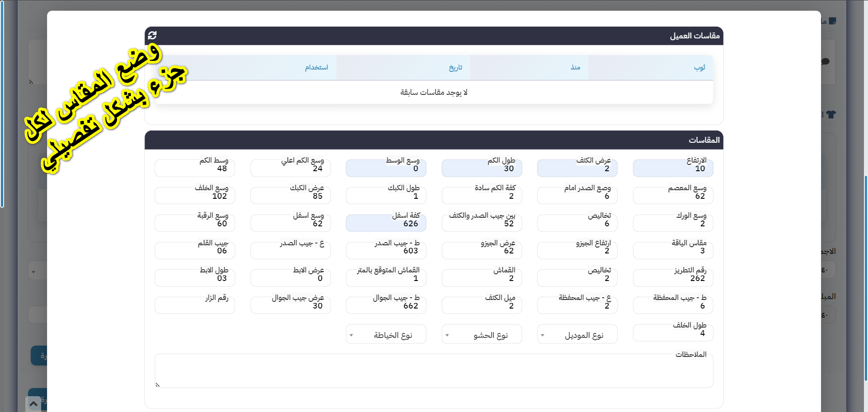Click the comment bubble icon in background page
This screenshot has width=868, height=412.
(825, 61)
